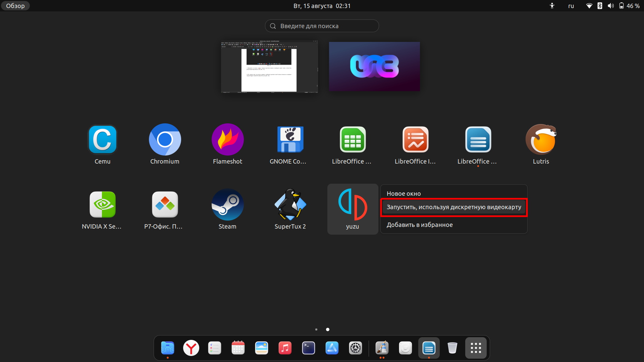Viewport: 644px width, 362px height.
Task: Open the paintbrush app icon in dock
Action: (x=382, y=348)
